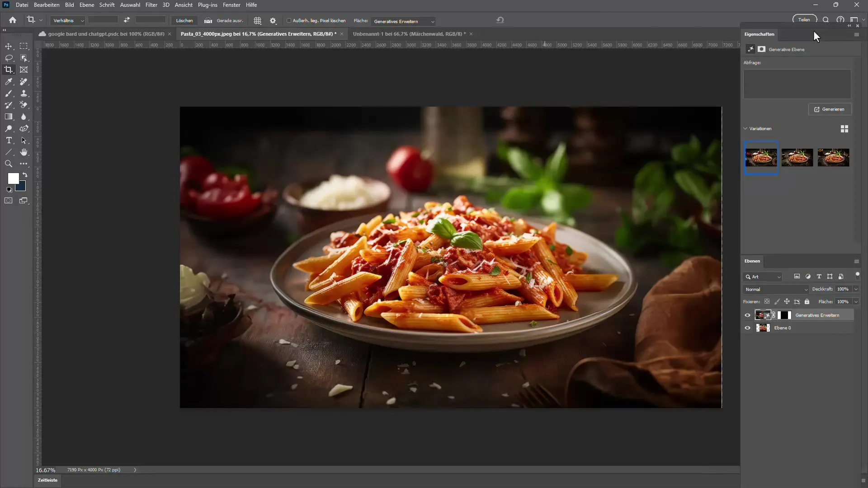
Task: Select the Path Selection tool
Action: (24, 141)
